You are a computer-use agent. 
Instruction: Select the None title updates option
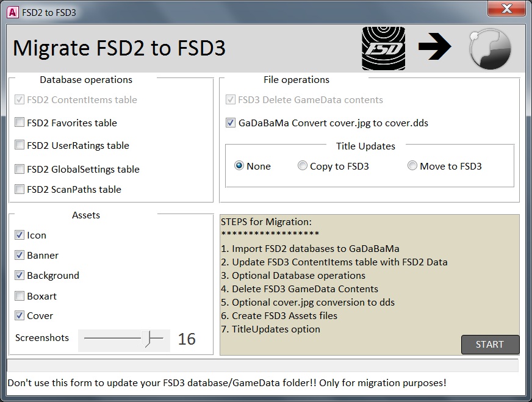click(239, 165)
